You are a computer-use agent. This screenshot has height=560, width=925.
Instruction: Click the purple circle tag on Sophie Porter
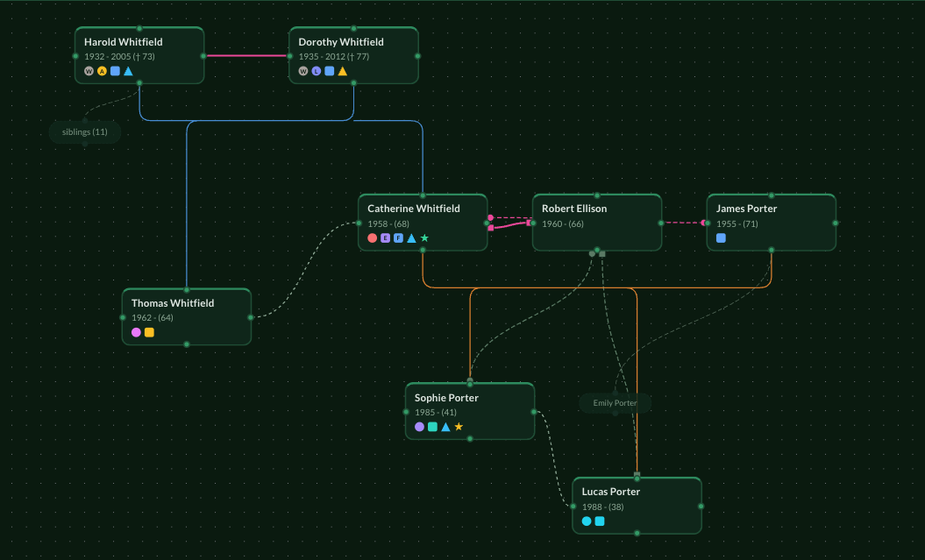419,427
